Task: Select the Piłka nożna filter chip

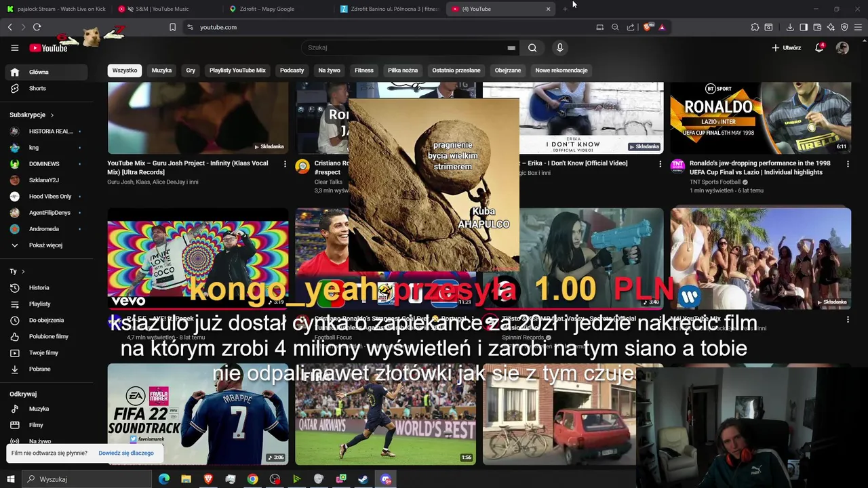Action: 403,70
